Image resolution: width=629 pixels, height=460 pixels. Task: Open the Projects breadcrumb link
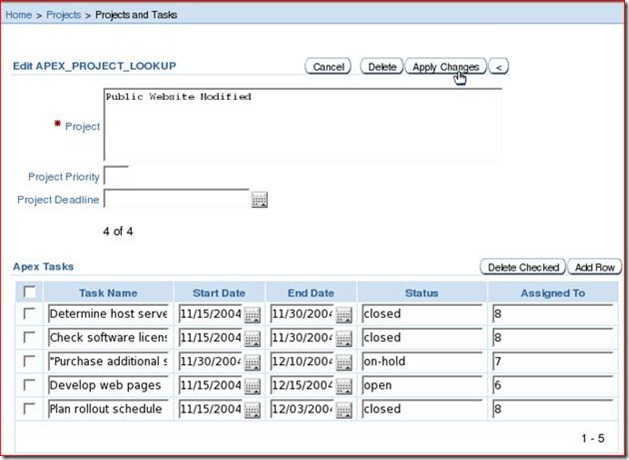point(63,15)
